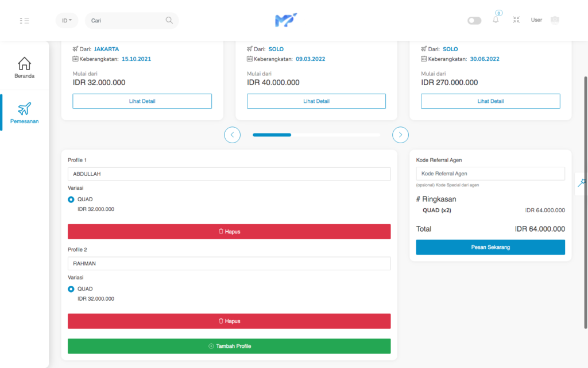588x368 pixels.
Task: Open the User account menu
Action: pyautogui.click(x=536, y=20)
